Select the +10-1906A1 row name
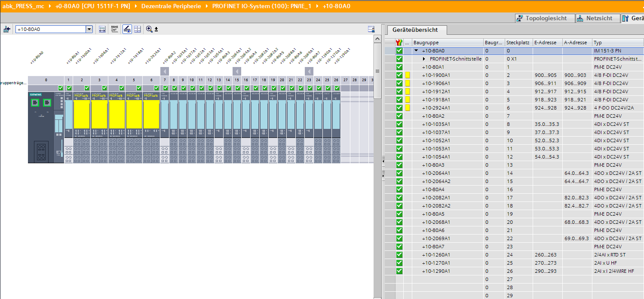The image size is (644, 299). (x=436, y=83)
